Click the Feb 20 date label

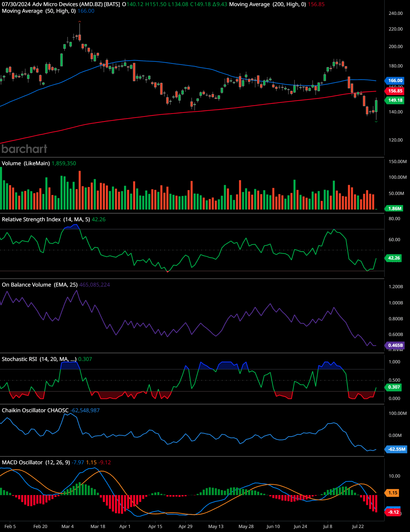click(x=40, y=526)
